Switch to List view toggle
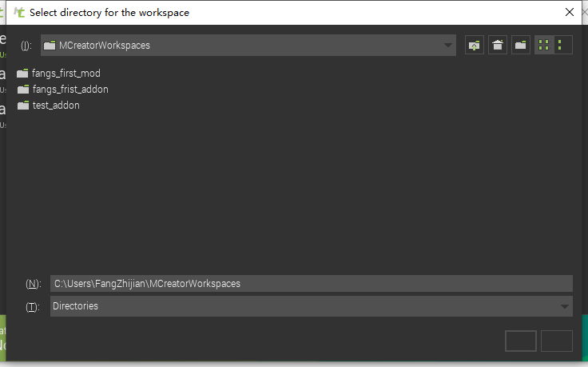588x367 pixels. click(x=544, y=46)
